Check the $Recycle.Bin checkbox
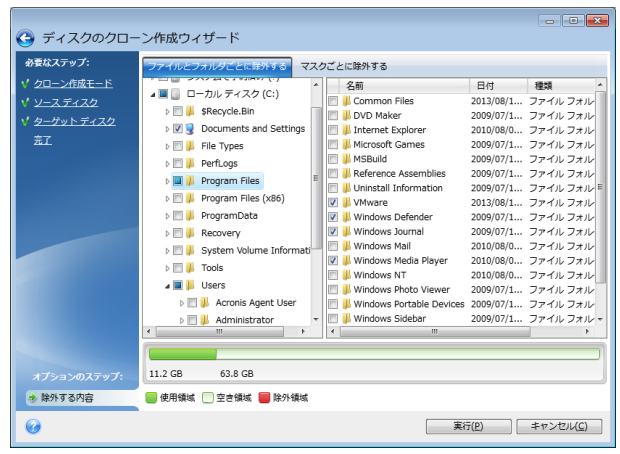 click(x=178, y=111)
